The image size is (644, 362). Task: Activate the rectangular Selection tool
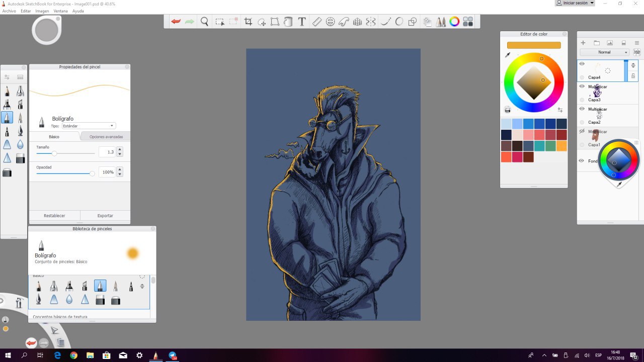(x=220, y=22)
